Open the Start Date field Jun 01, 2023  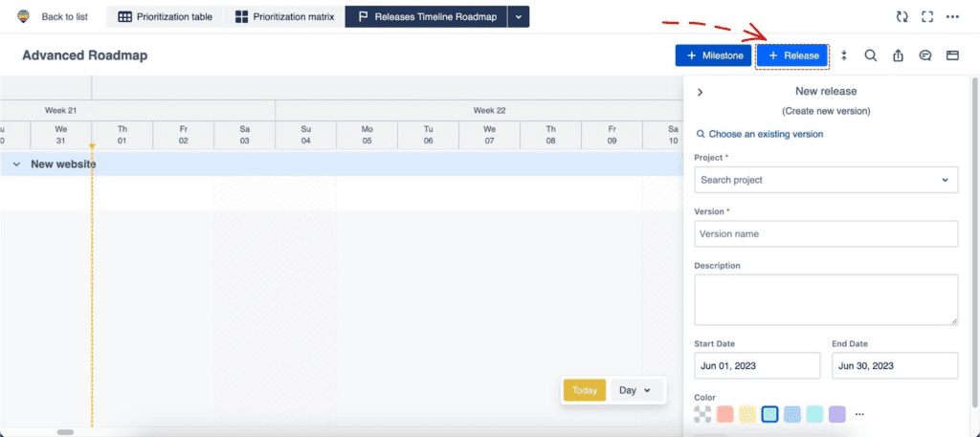(757, 365)
